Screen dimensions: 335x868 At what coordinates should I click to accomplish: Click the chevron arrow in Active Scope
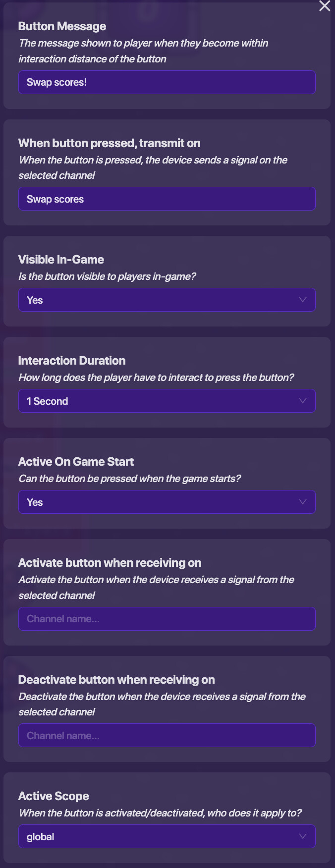[303, 836]
